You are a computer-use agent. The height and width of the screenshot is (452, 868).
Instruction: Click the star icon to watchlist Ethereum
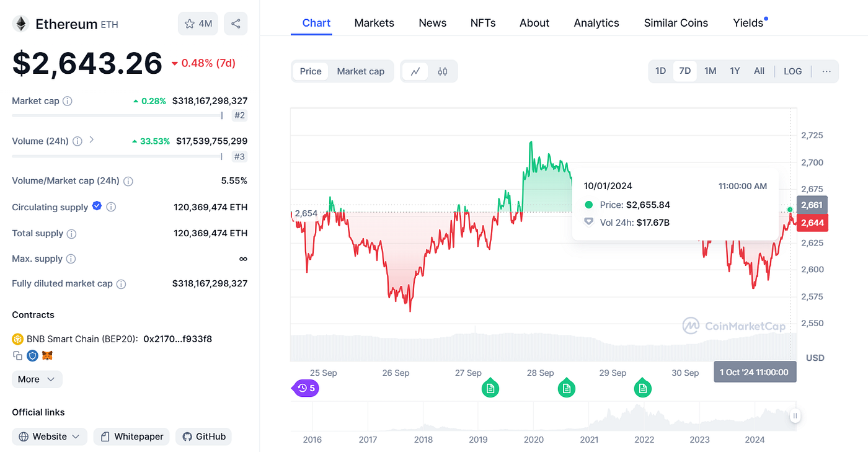pos(189,23)
